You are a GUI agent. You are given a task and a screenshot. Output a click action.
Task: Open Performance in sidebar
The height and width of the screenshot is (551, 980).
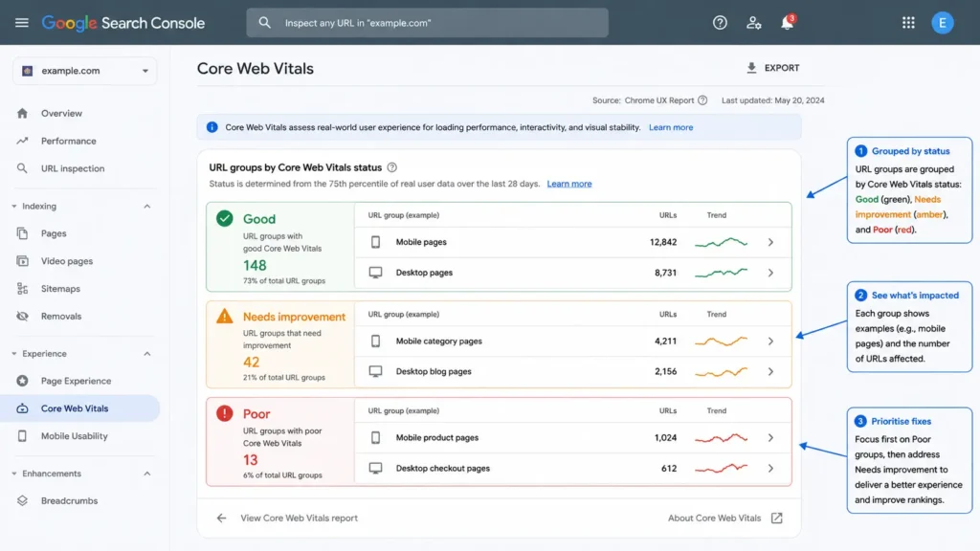click(x=69, y=141)
